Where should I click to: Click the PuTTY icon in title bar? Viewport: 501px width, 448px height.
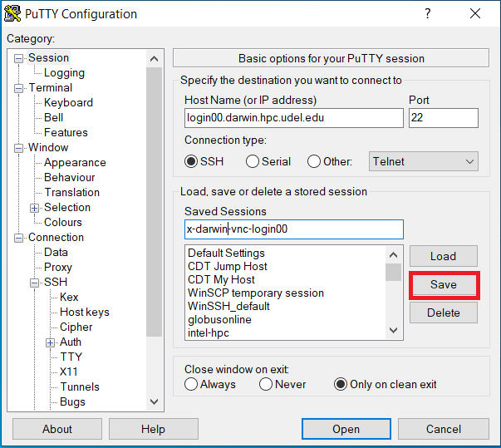click(x=13, y=14)
